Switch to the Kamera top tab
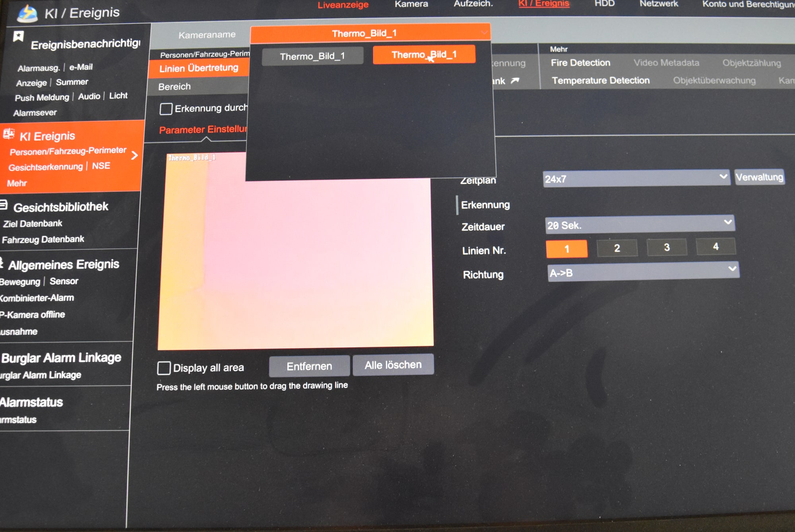795x532 pixels. click(x=411, y=4)
